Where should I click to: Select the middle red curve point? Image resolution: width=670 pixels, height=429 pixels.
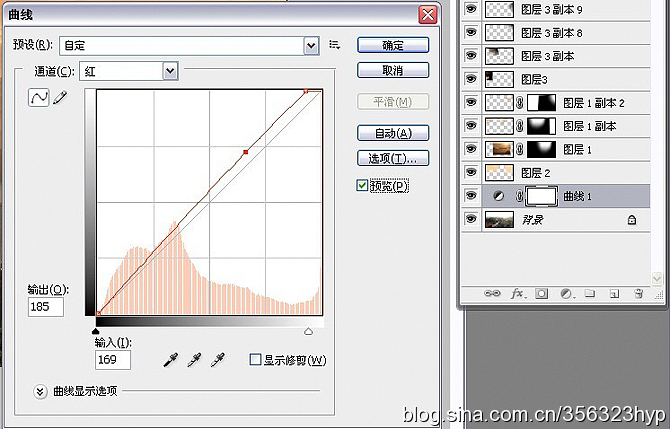[246, 152]
